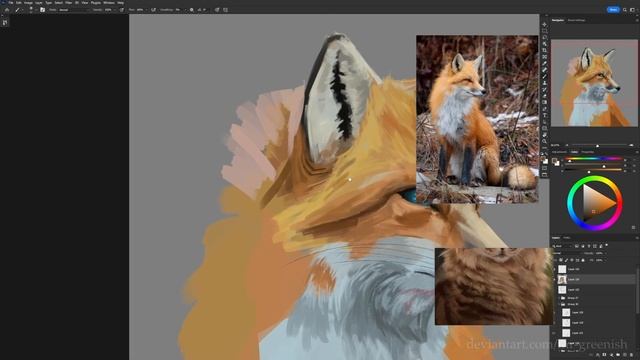The width and height of the screenshot is (640, 360).
Task: Open the Edit menu
Action: [19, 2]
